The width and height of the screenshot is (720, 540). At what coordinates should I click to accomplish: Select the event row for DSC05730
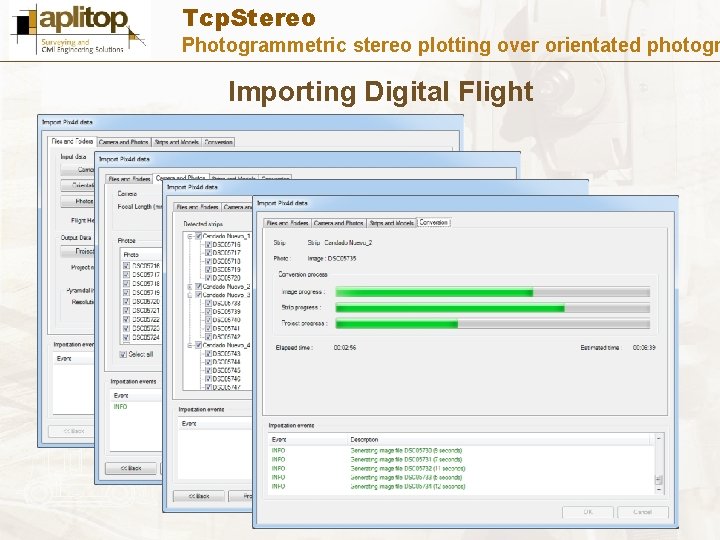point(461,451)
